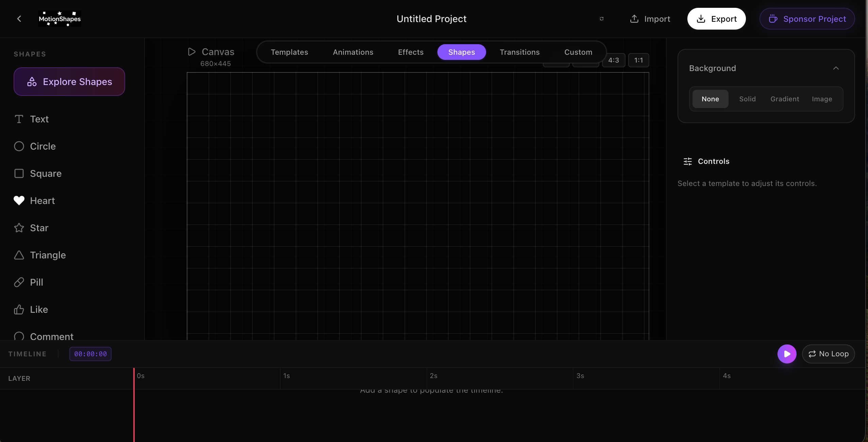The image size is (868, 442).
Task: Select the Star shape tool
Action: pyautogui.click(x=38, y=228)
